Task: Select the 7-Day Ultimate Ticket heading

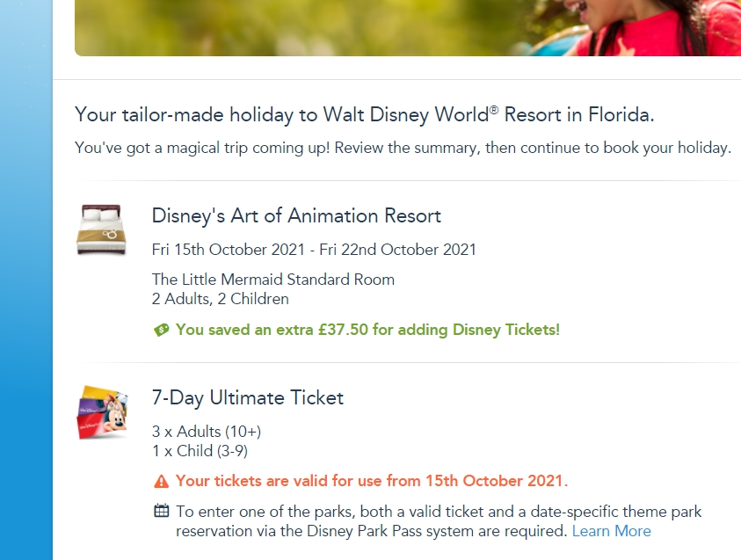Action: (247, 398)
